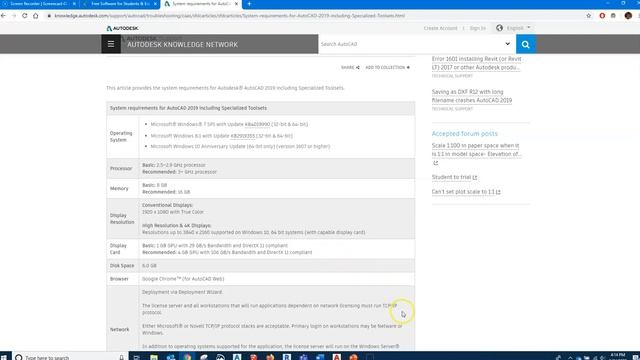Image resolution: width=640 pixels, height=360 pixels.
Task: Open a new browser tab
Action: tap(249, 4)
